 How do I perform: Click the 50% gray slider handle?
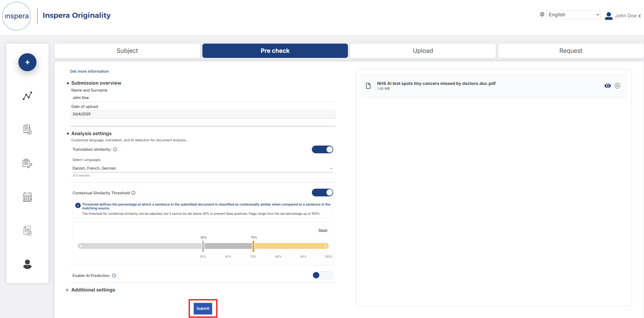click(x=203, y=246)
